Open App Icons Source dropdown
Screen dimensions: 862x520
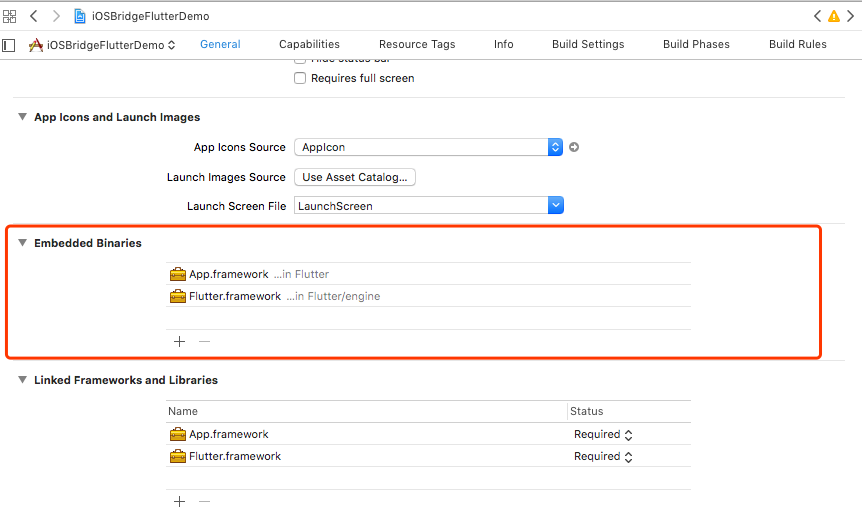point(428,147)
